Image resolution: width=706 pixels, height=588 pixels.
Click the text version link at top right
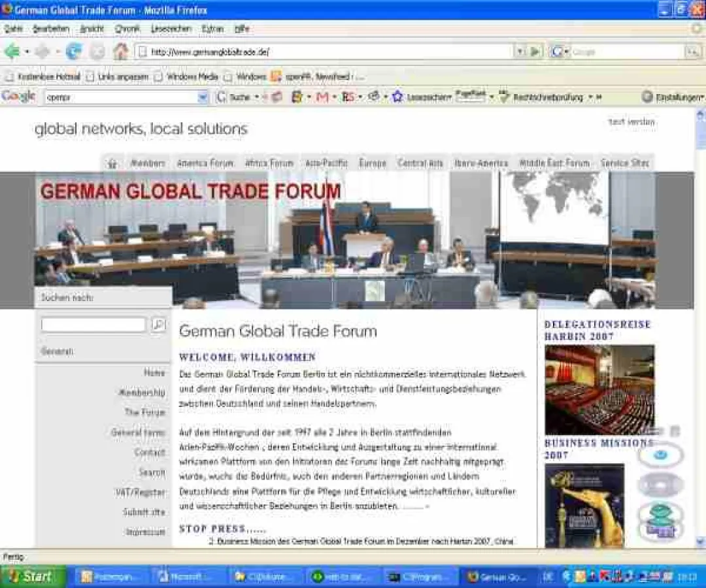tap(631, 122)
